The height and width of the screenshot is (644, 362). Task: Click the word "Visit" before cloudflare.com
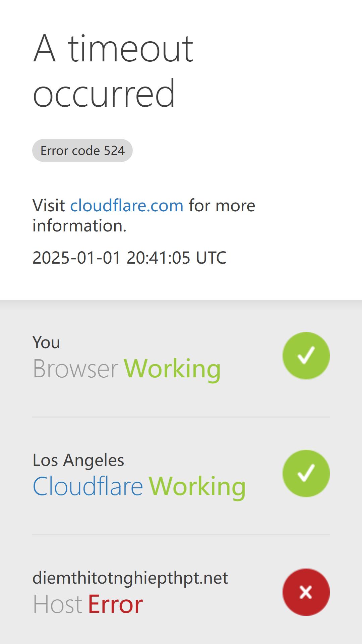coord(49,205)
